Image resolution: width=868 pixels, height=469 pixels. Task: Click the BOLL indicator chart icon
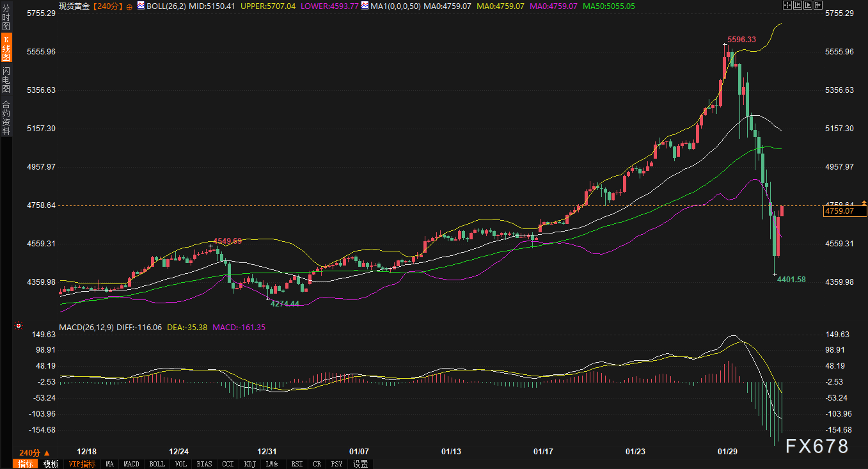[141, 6]
